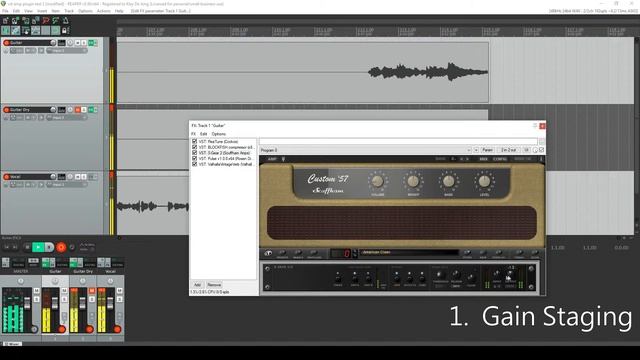Click the American Clean preset name field
The height and width of the screenshot is (360, 640).
pos(409,253)
